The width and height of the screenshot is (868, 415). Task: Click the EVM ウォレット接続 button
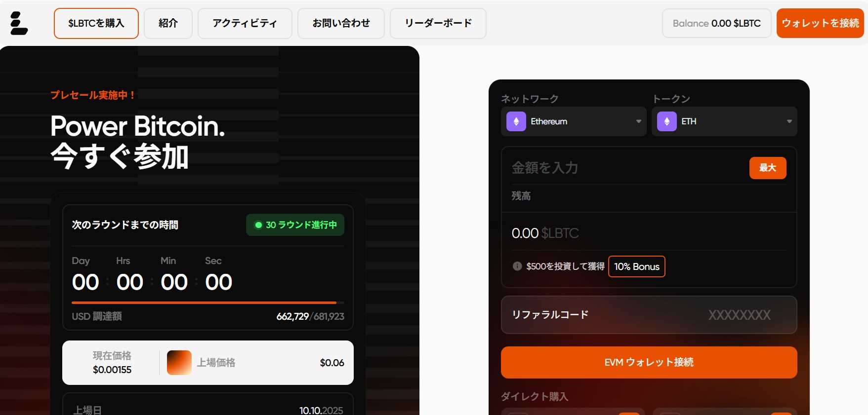[x=649, y=362]
